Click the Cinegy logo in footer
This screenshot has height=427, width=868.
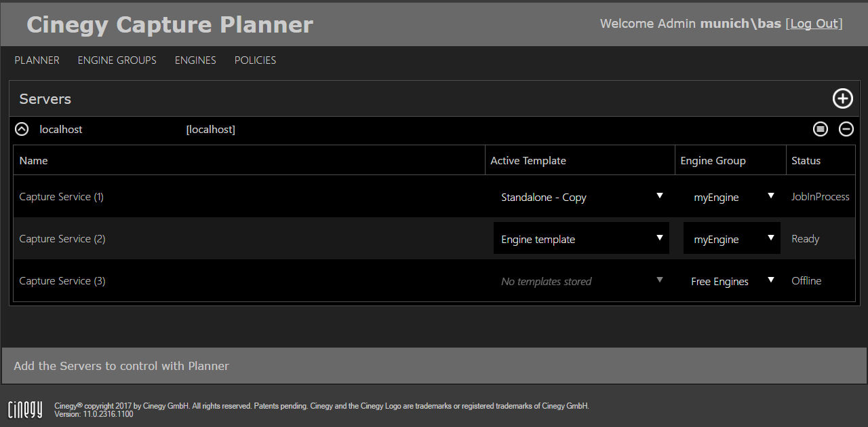[x=25, y=409]
